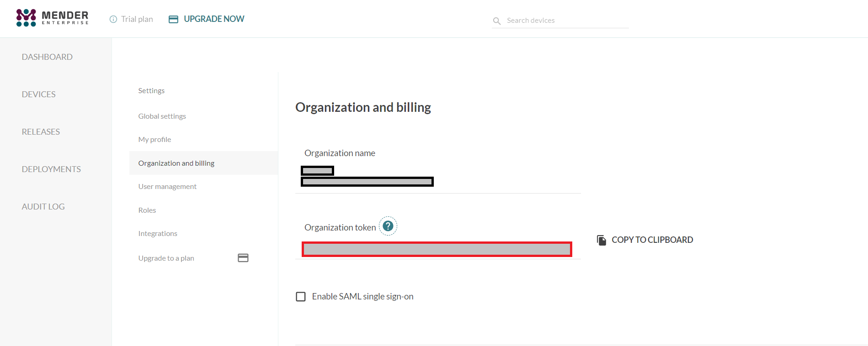The image size is (868, 346).
Task: Click the Trial plan info icon
Action: coord(113,19)
